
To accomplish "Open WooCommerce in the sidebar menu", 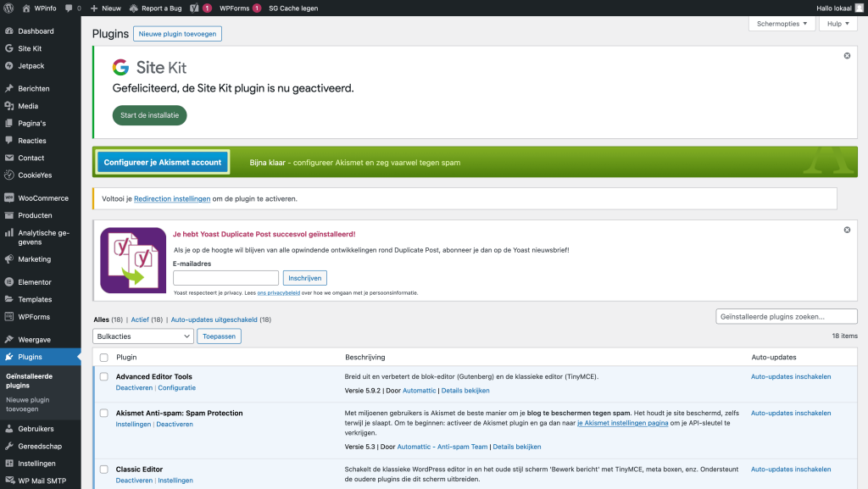I will [x=42, y=198].
